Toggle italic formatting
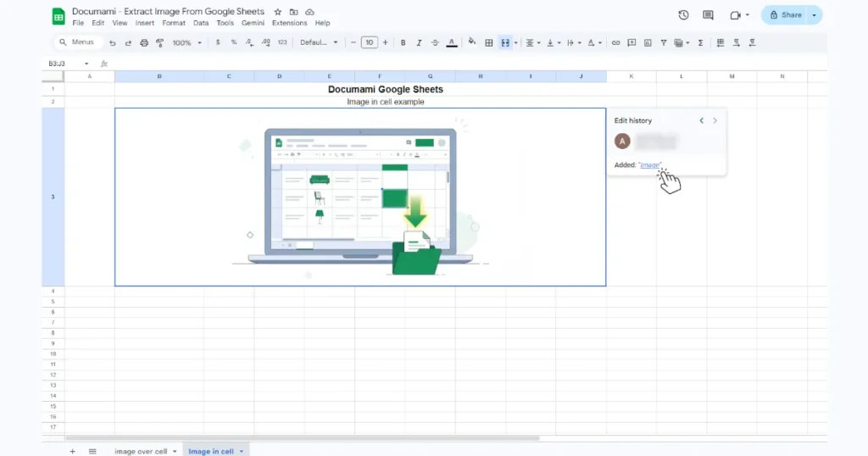The width and height of the screenshot is (868, 456). pyautogui.click(x=419, y=42)
